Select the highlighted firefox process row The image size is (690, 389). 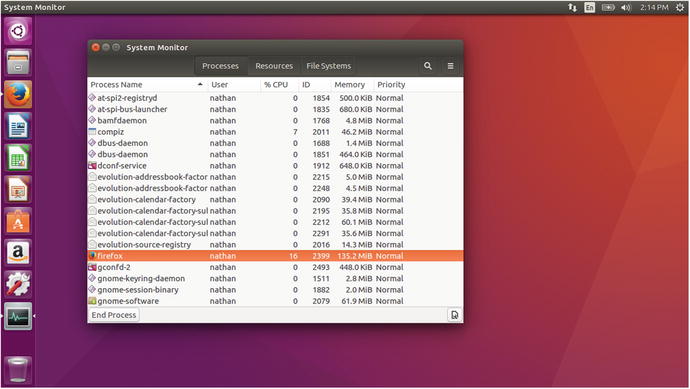pos(275,256)
